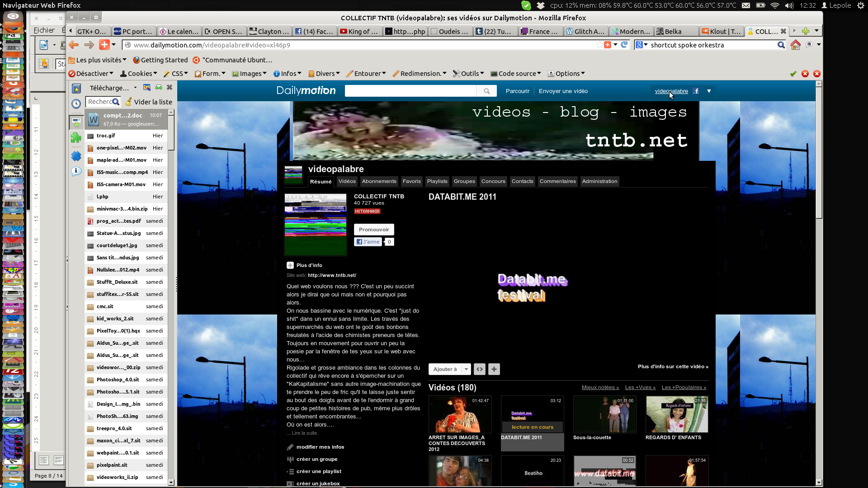
Task: Switch to the Playlists profile tab
Action: coord(437,181)
